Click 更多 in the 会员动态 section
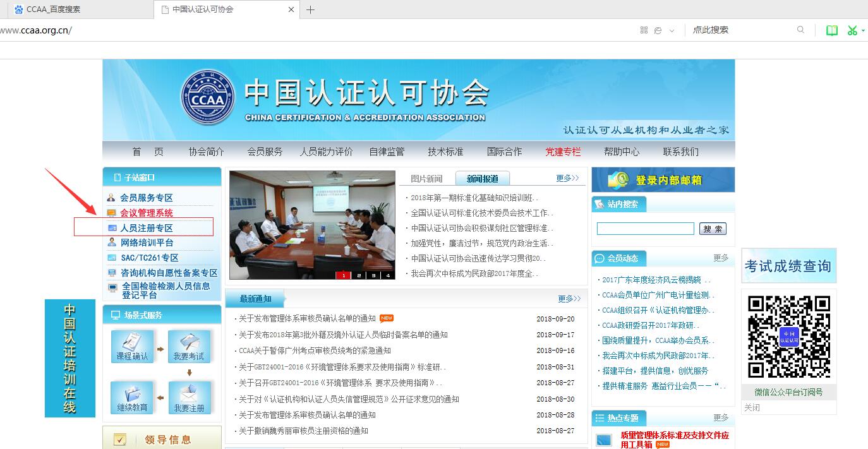This screenshot has height=449, width=868. pos(721,258)
